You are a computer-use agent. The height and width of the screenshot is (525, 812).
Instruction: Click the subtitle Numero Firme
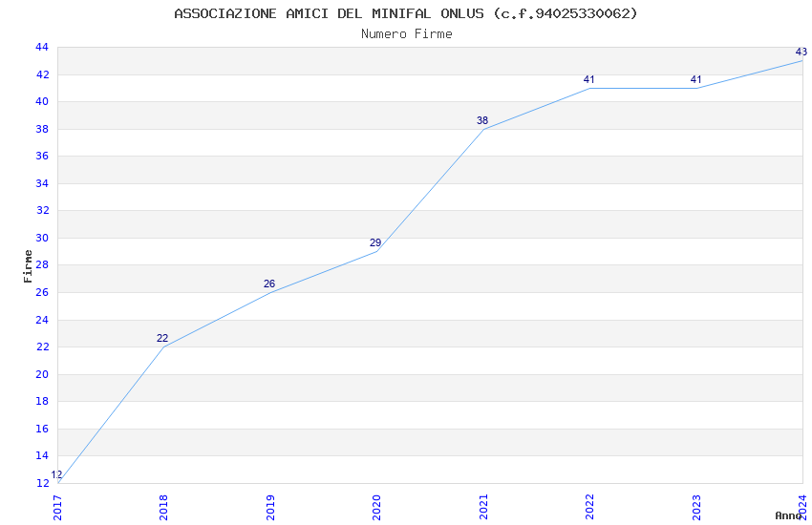tap(407, 34)
